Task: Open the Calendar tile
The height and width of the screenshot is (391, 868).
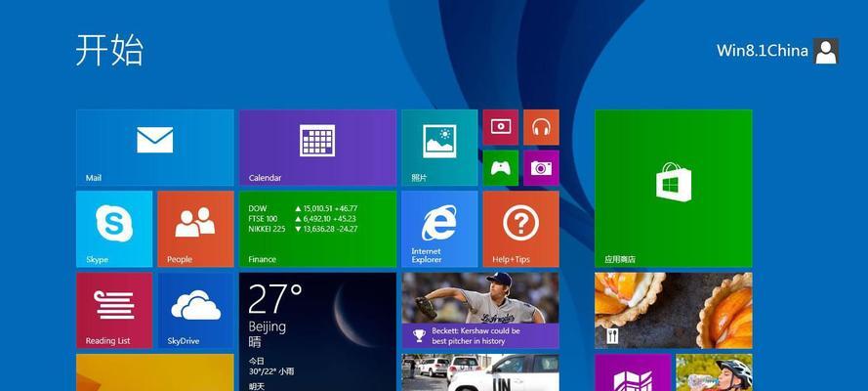Action: click(317, 148)
